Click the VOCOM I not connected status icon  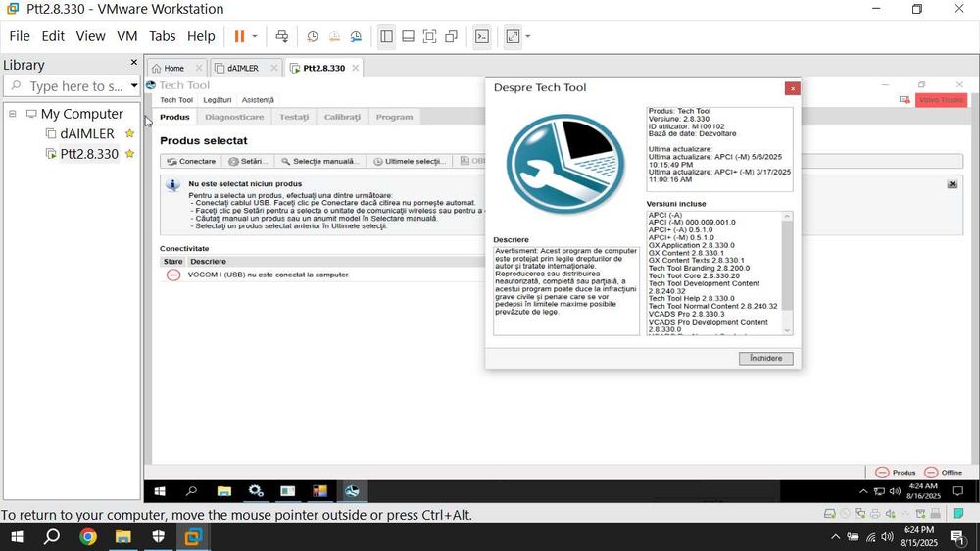173,275
